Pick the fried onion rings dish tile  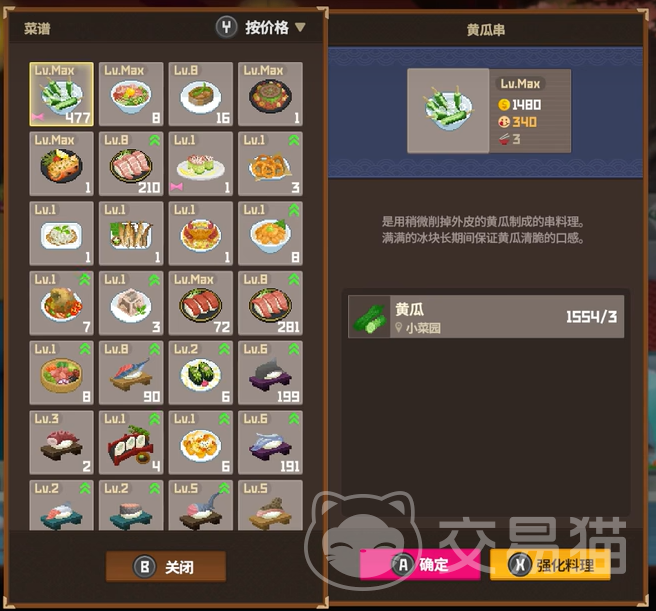270,164
